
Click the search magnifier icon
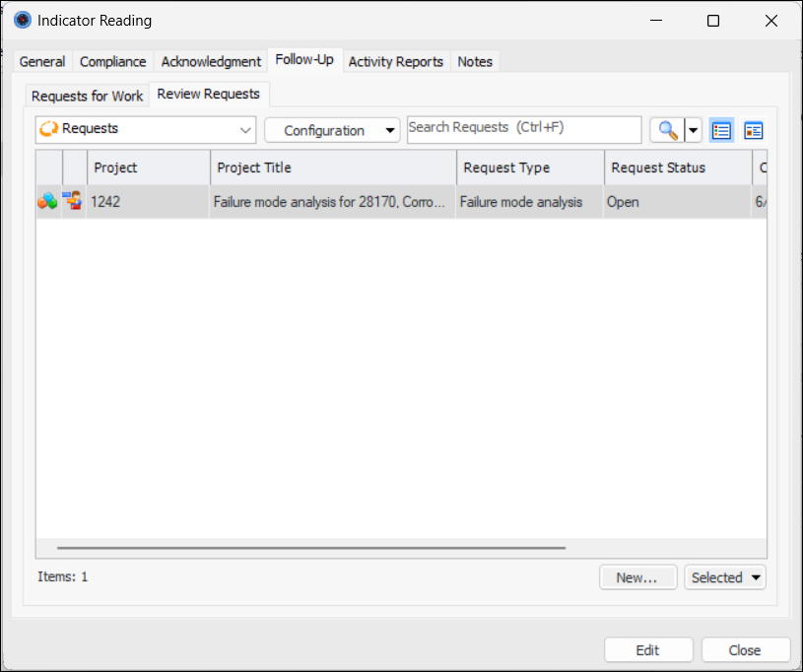coord(668,131)
